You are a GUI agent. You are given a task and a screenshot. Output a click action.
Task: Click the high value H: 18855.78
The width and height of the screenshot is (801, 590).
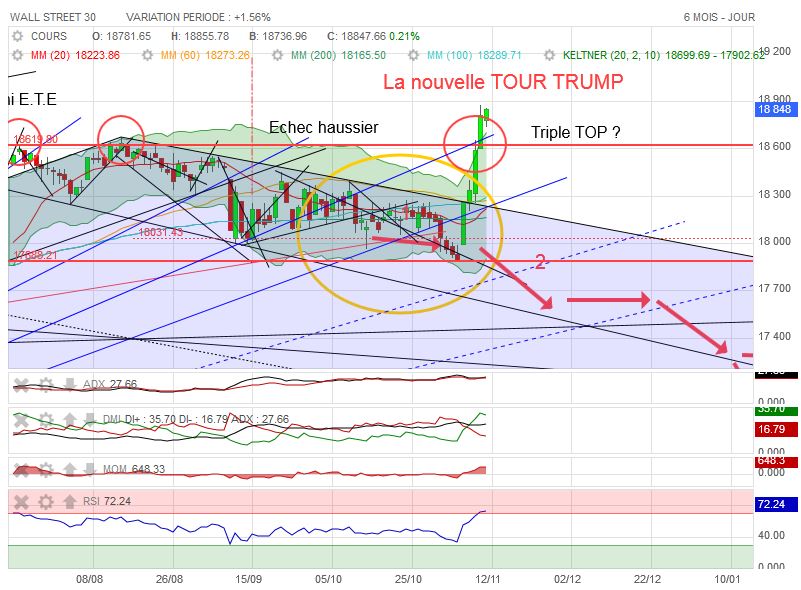200,36
